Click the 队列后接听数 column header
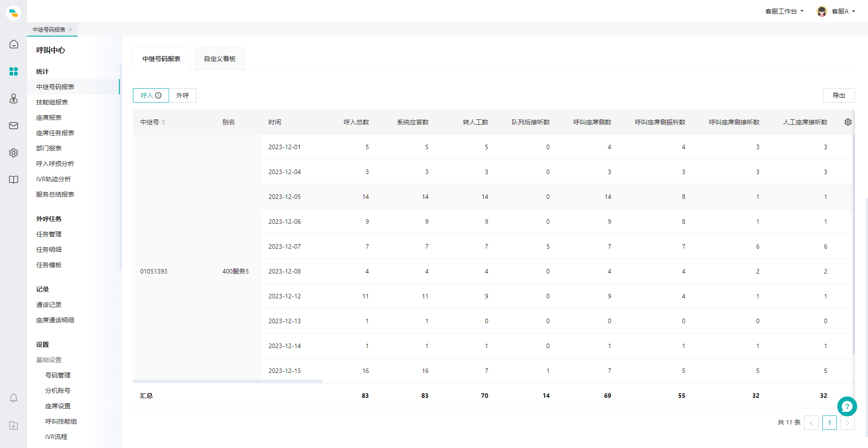868x448 pixels. coord(531,122)
